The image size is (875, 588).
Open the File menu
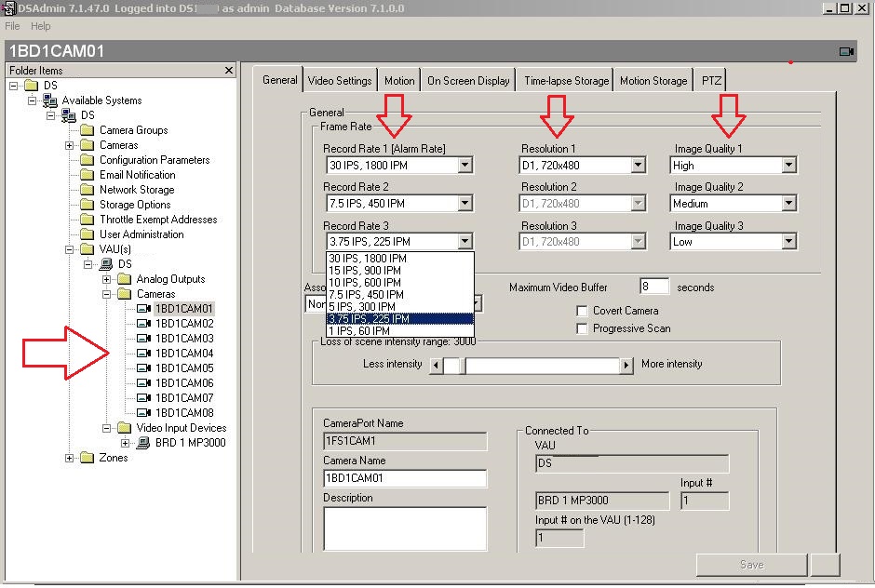[12, 26]
